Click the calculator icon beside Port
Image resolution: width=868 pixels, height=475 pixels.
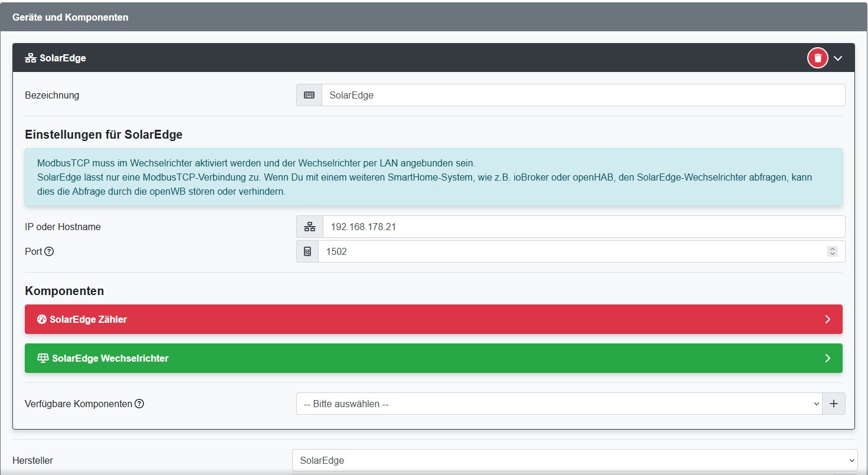coord(307,251)
